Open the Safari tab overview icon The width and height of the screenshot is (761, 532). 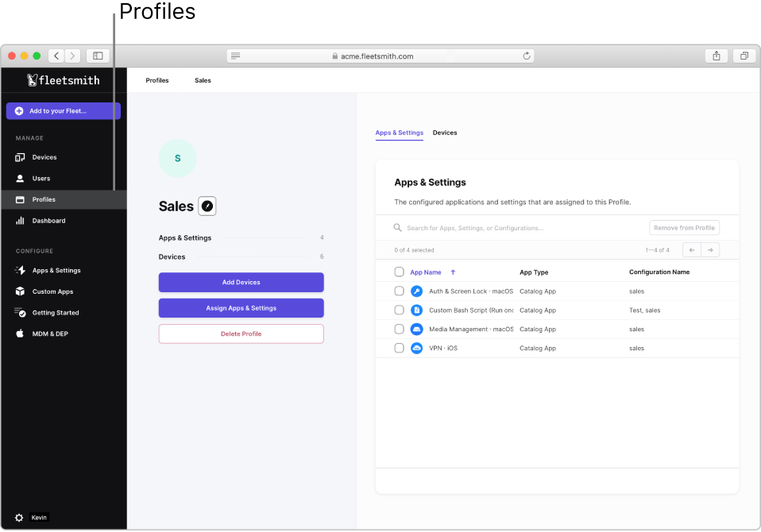click(744, 56)
